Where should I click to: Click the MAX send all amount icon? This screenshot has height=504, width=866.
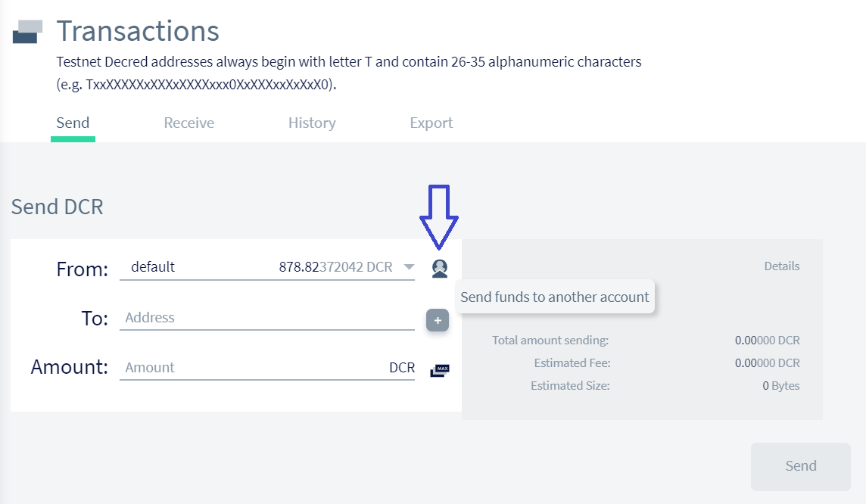[x=440, y=370]
